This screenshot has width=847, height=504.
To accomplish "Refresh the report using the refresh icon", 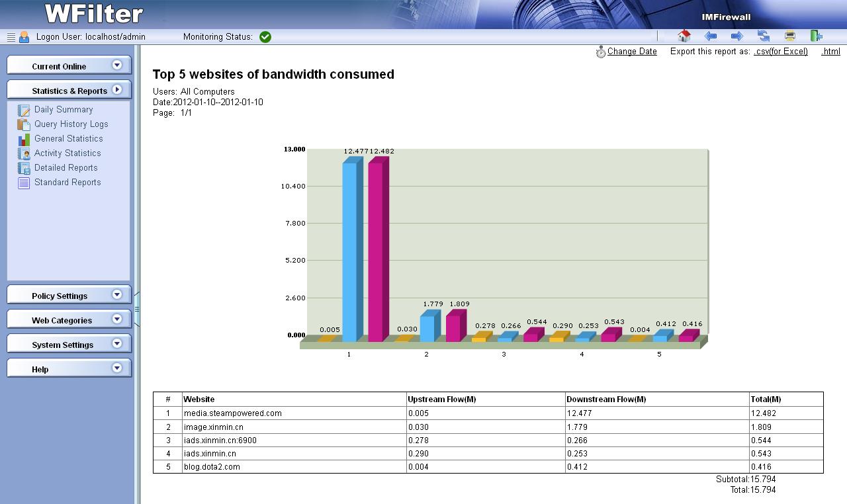I will [764, 36].
